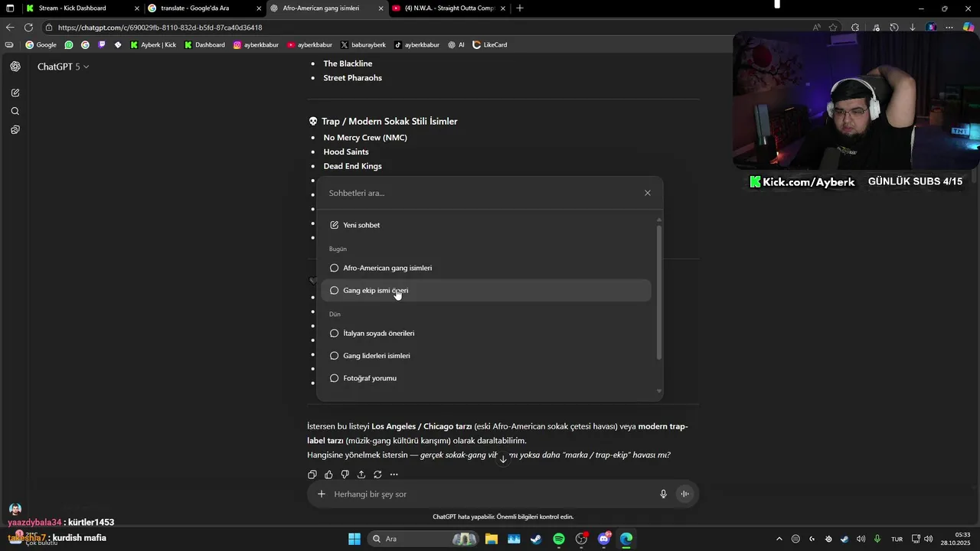Click the TUR language indicator
This screenshot has width=980, height=551.
click(897, 539)
